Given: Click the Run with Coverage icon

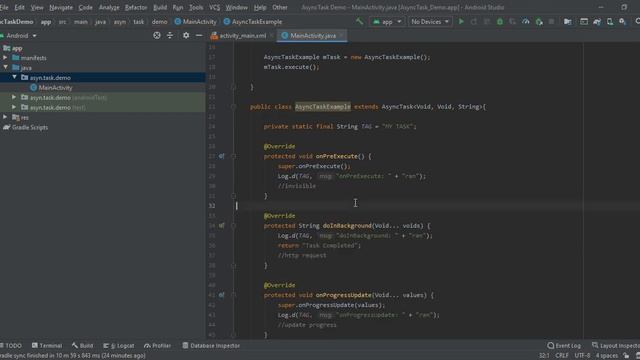Looking at the screenshot, I should [x=513, y=22].
